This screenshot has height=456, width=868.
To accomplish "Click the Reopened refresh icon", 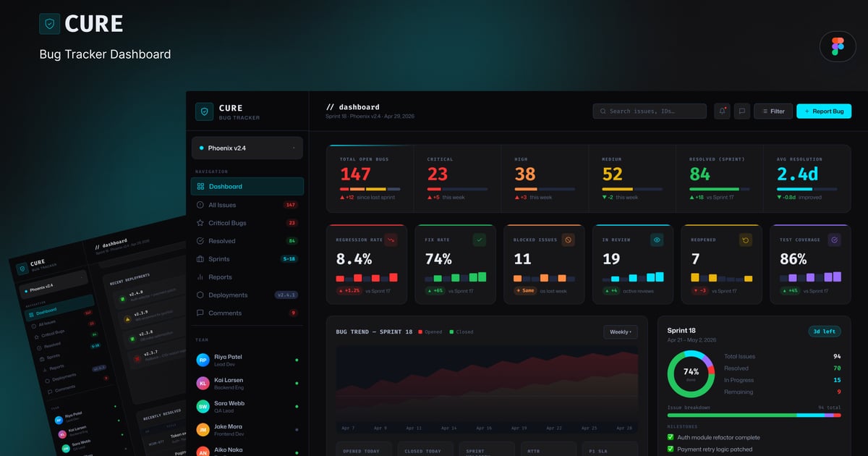I will 746,240.
